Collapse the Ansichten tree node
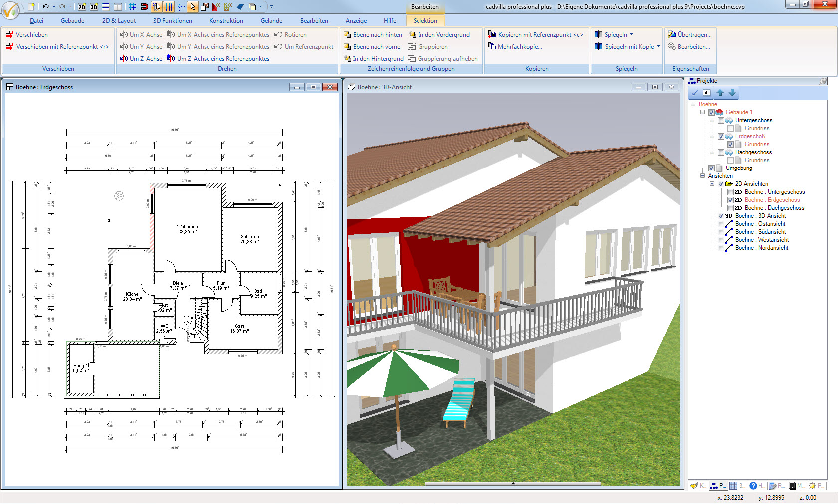The height and width of the screenshot is (504, 838). click(x=702, y=176)
